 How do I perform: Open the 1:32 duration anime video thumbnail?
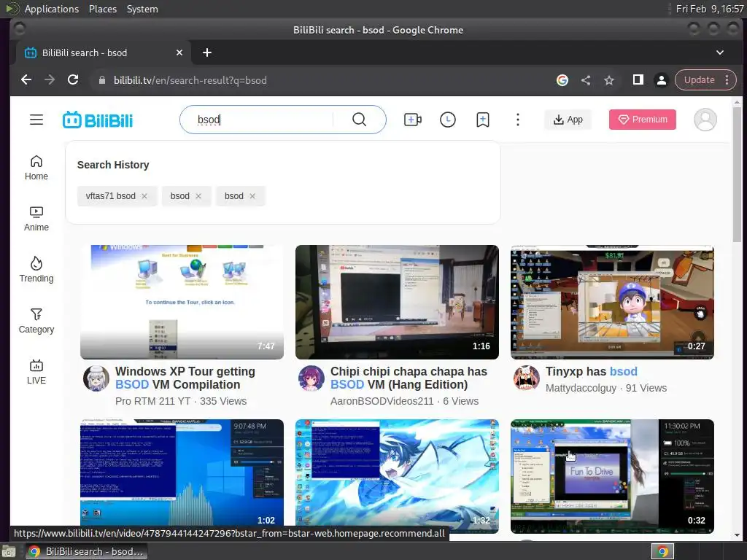point(397,476)
